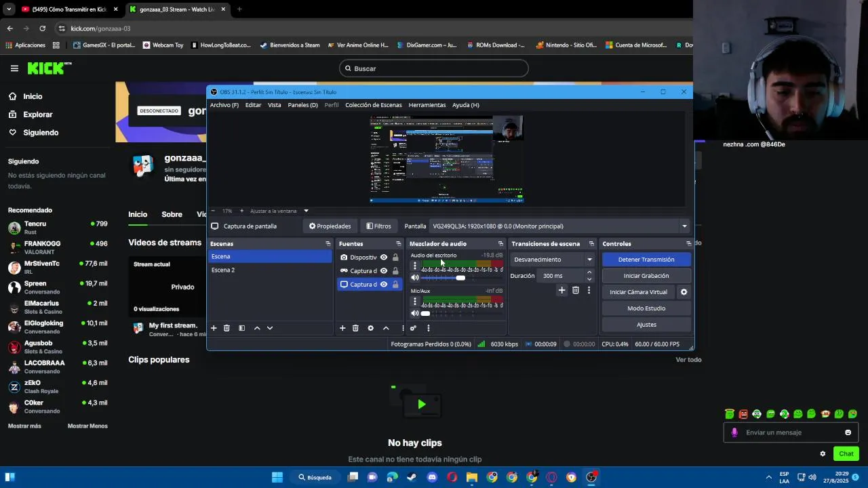The image size is (868, 488).
Task: Click the Kick Buscar search field
Action: [x=434, y=68]
